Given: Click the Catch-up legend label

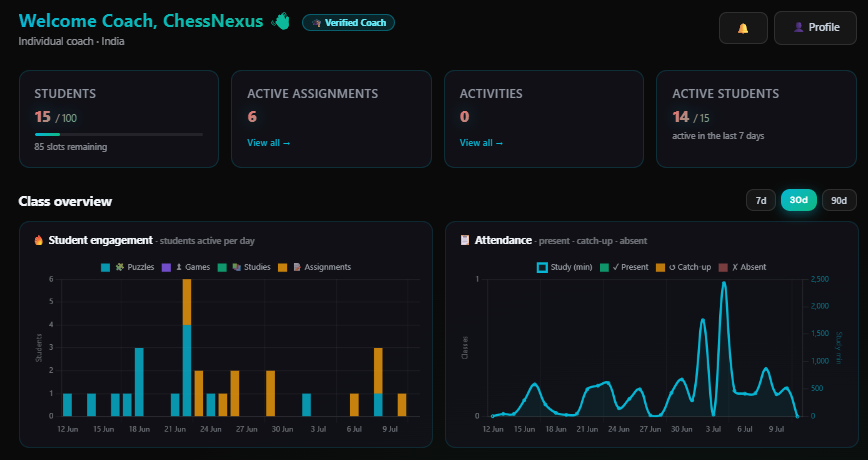Looking at the screenshot, I should point(690,267).
